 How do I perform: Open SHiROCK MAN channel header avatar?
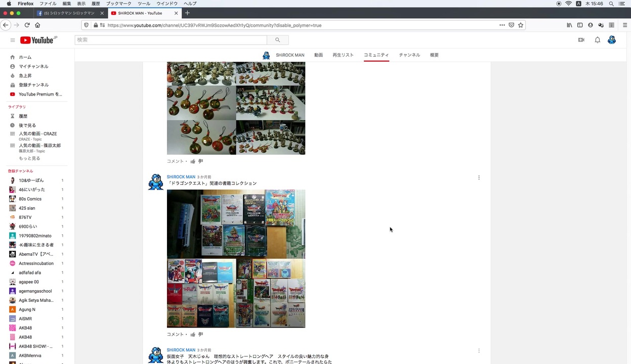click(x=266, y=55)
